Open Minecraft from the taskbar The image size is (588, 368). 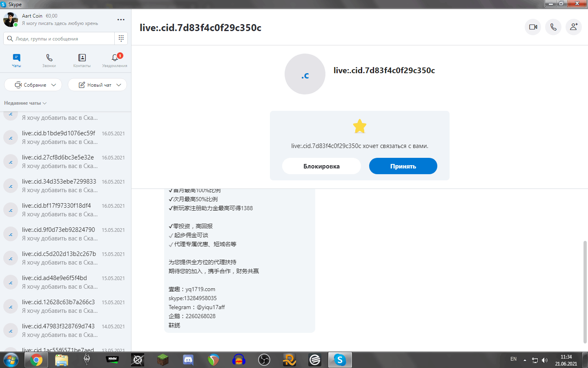163,360
